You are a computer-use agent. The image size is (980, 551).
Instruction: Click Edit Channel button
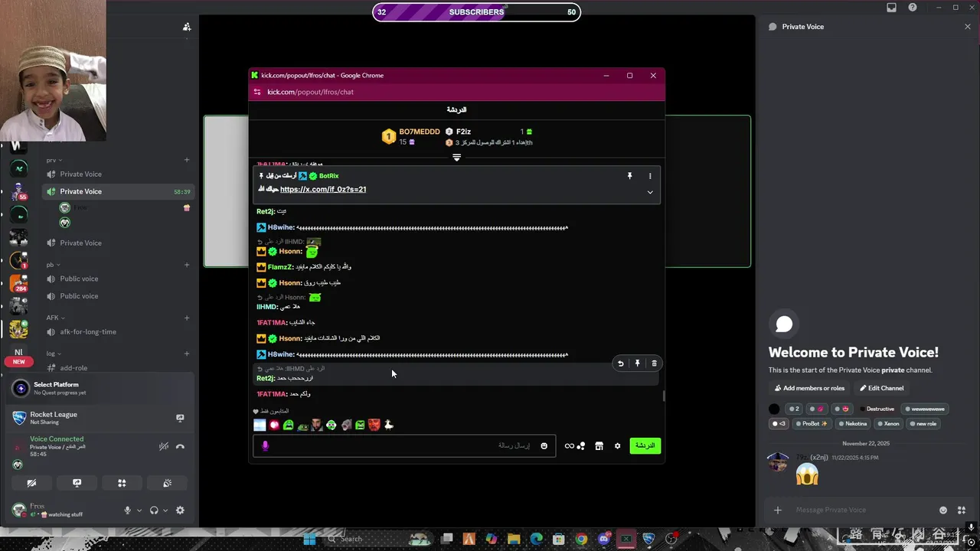pyautogui.click(x=881, y=388)
